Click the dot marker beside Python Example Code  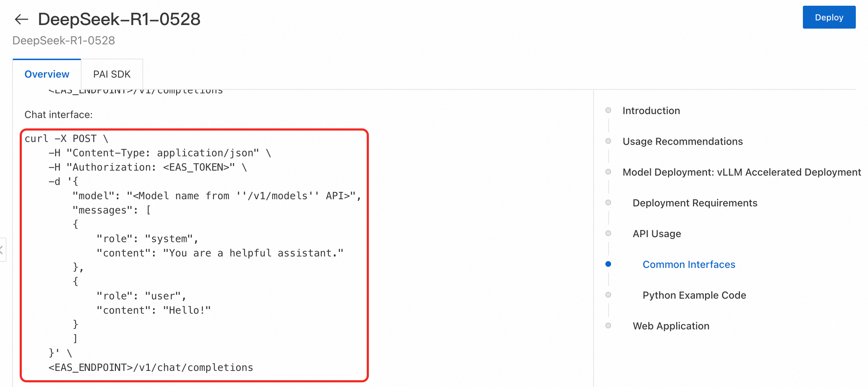point(608,295)
